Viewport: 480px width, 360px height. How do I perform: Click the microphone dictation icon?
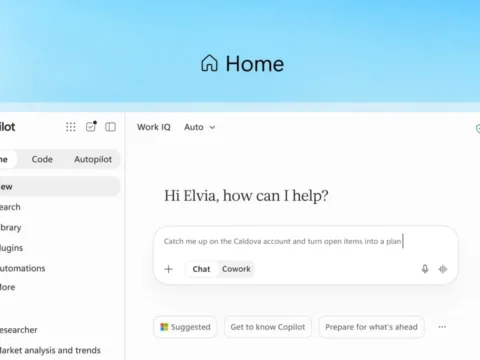click(425, 269)
